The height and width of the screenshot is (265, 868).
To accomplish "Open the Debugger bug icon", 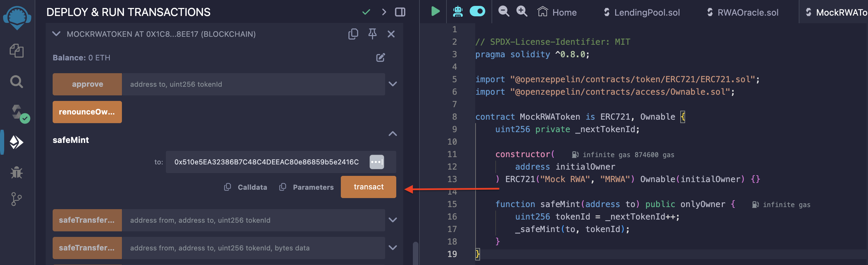I will 17,172.
